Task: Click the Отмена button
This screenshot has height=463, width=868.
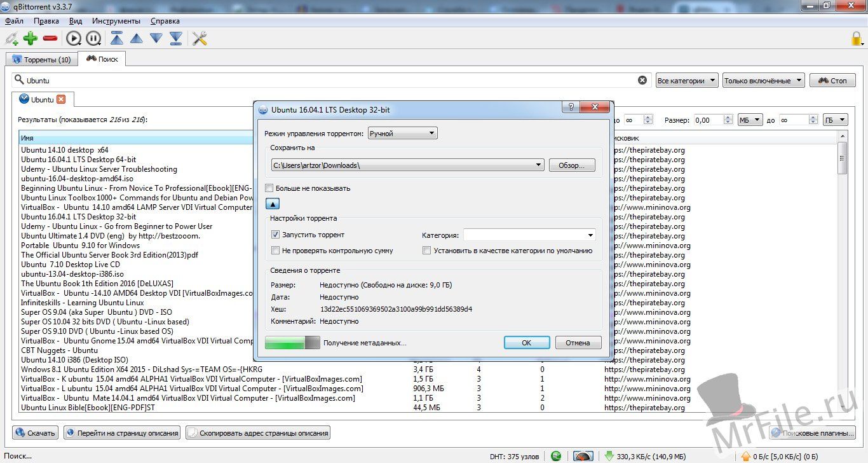Action: pyautogui.click(x=578, y=342)
